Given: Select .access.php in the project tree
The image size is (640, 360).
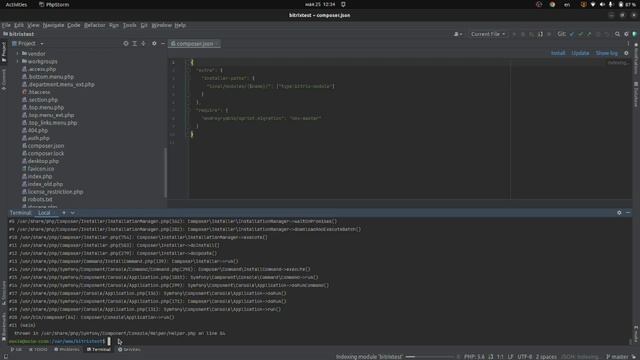Looking at the screenshot, I should coord(39,69).
